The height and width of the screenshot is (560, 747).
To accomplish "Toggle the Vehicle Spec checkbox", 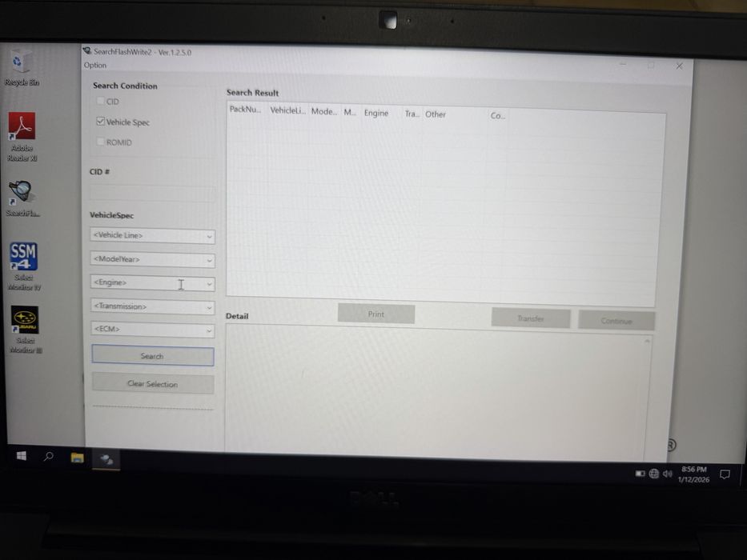I will coord(101,122).
